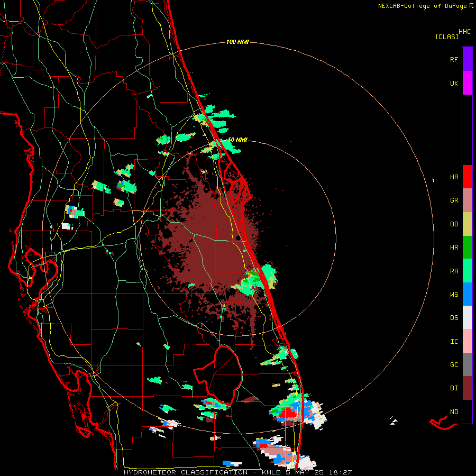This screenshot has height=476, width=476.
Task: Click the magenta UK legend color block
Action: tap(467, 83)
